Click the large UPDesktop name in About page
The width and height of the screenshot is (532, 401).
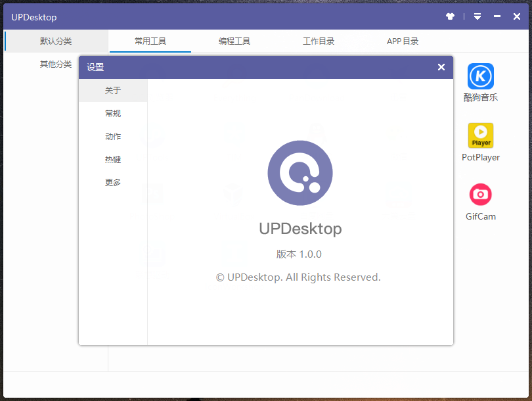point(300,229)
